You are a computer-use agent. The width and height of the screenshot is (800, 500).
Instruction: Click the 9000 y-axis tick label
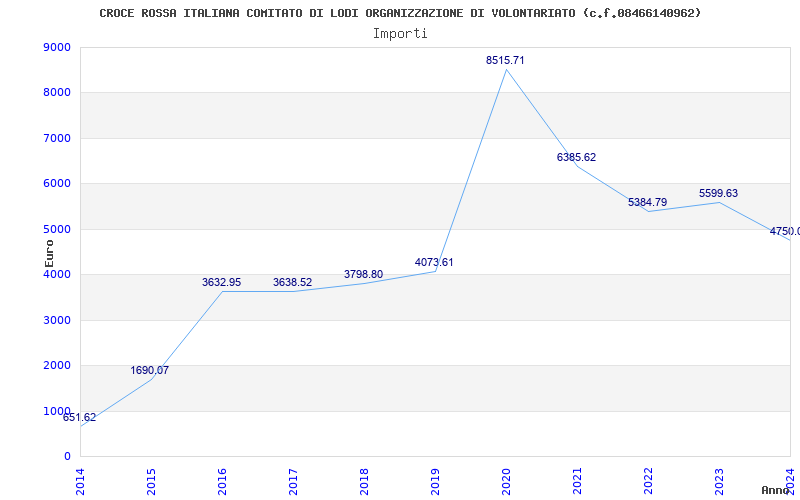coord(57,47)
